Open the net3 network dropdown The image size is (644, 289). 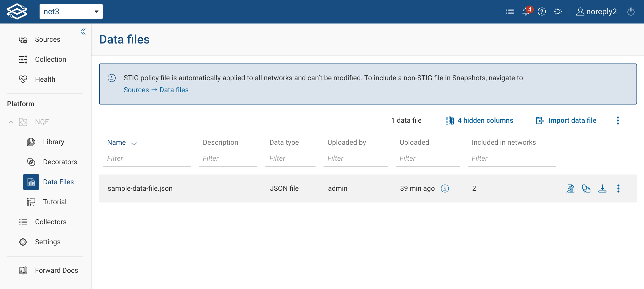pos(71,11)
